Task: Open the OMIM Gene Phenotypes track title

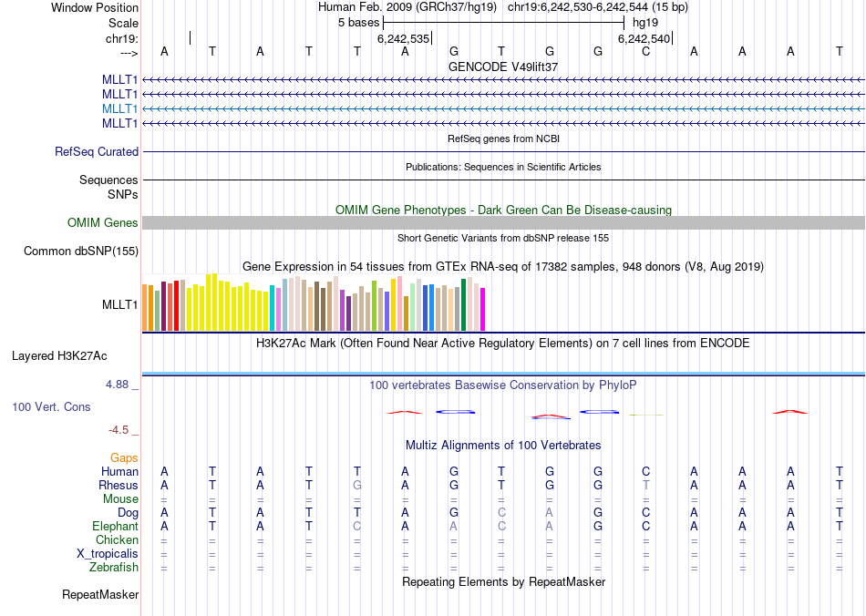Action: click(x=503, y=210)
